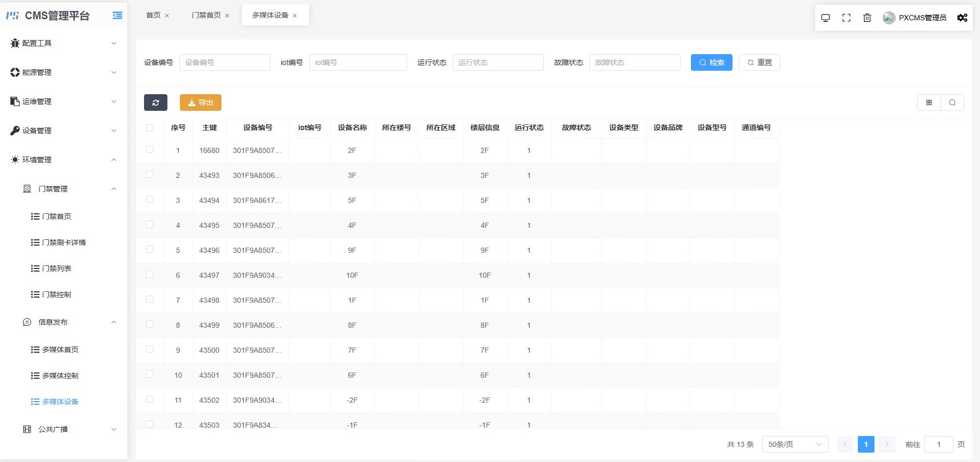Check the row with 主键 16680

pos(150,149)
